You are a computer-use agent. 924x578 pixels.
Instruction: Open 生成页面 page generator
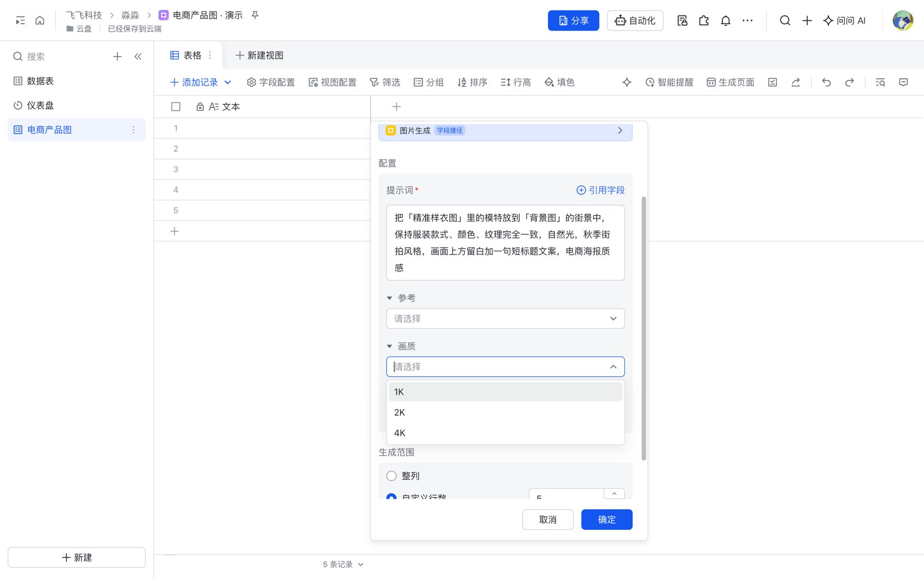point(731,83)
